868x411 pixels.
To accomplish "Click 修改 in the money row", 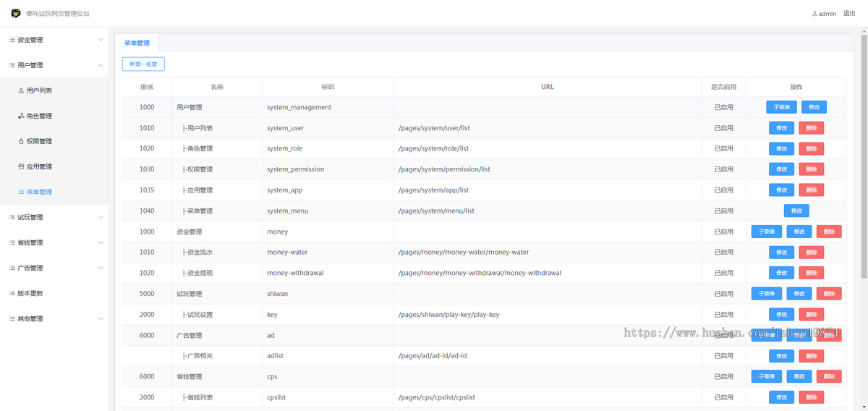I will [799, 232].
